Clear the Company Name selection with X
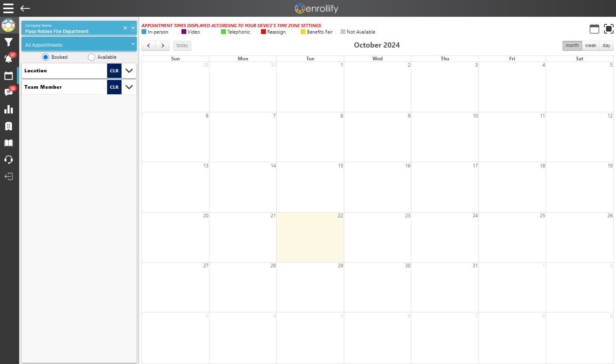The image size is (616, 364). click(x=125, y=28)
